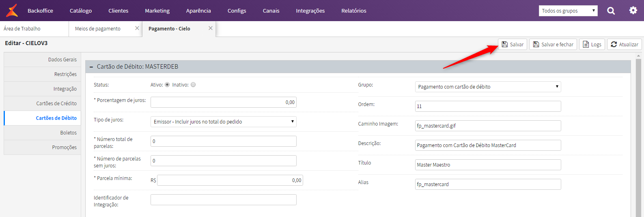
Task: Open the Backoffice menu
Action: click(40, 11)
